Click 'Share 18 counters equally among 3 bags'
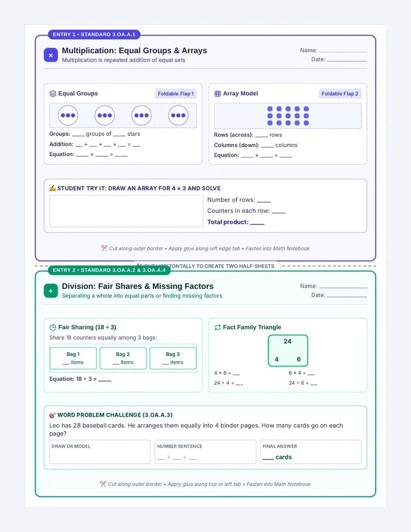This screenshot has height=532, width=411. (103, 337)
